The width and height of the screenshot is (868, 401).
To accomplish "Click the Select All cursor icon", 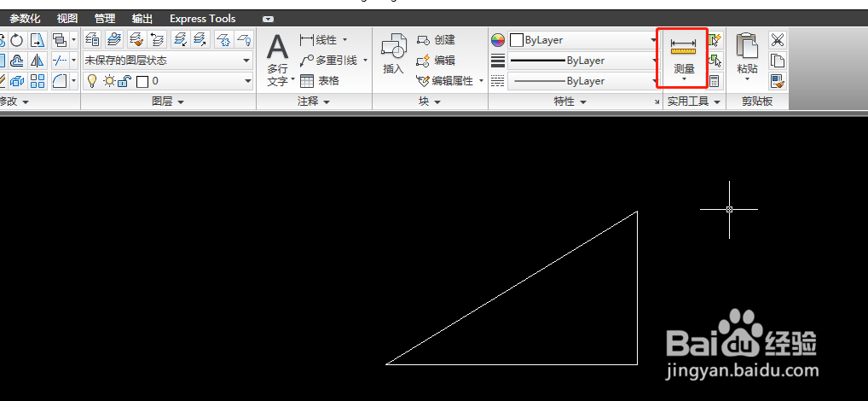I will pos(715,61).
